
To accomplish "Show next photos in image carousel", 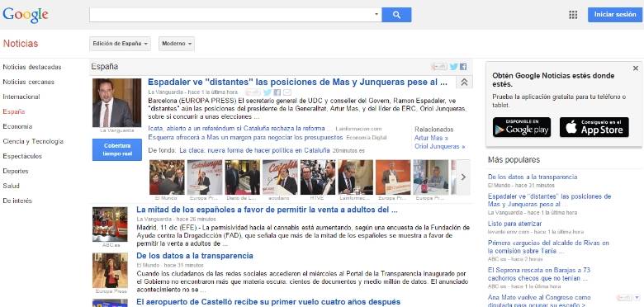I will coord(464,177).
